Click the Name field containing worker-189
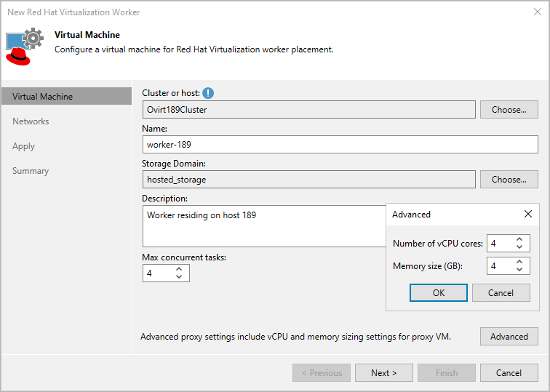Viewport: 550px width, 392px height. pyautogui.click(x=340, y=145)
